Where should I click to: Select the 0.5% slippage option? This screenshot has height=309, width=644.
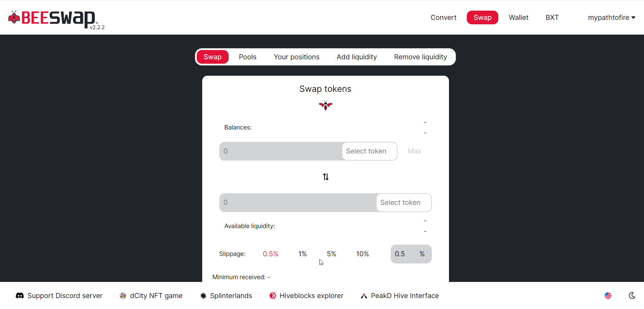270,254
